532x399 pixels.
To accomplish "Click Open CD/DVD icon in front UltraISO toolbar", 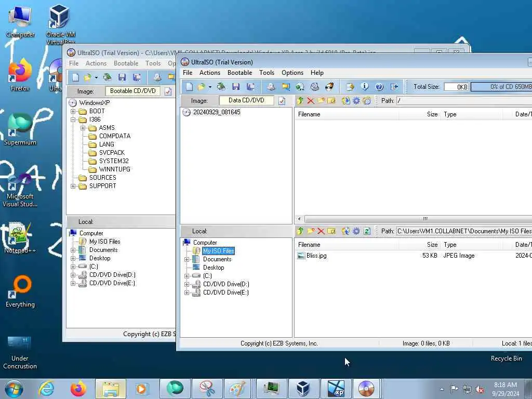I will click(x=221, y=87).
